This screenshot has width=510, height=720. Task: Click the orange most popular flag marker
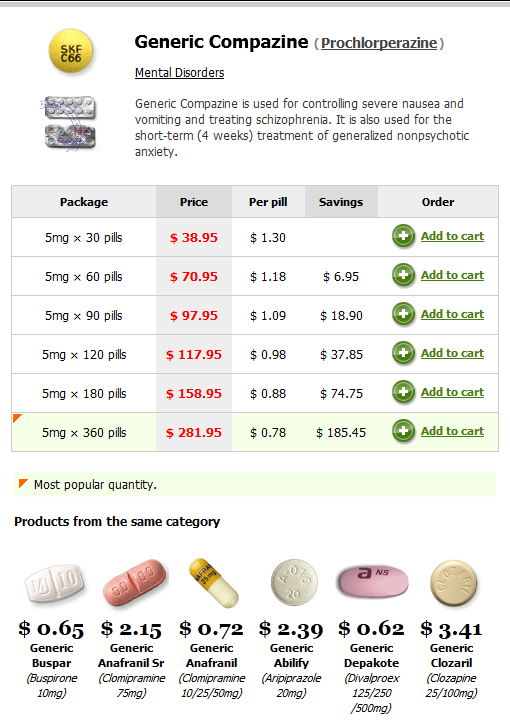(17, 418)
